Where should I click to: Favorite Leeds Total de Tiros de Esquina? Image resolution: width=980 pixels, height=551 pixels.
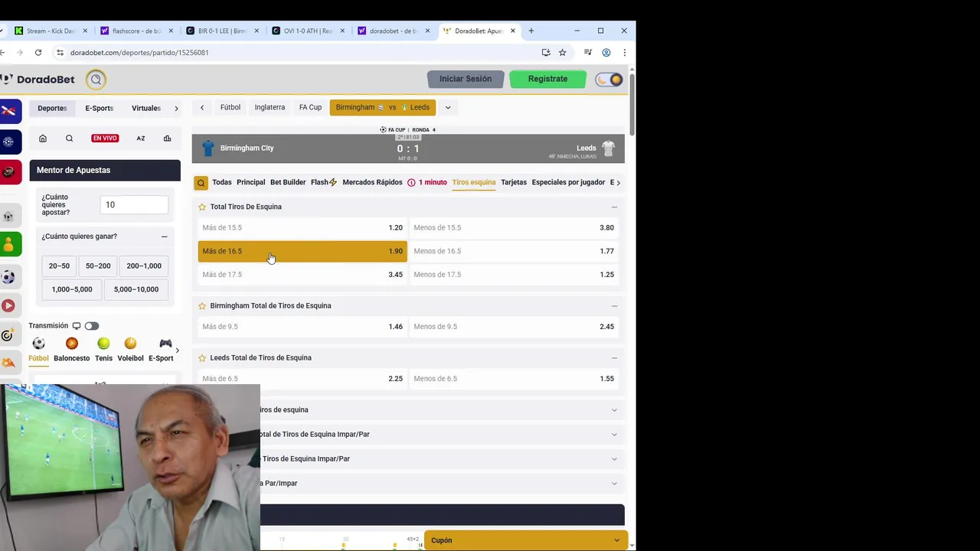click(202, 357)
